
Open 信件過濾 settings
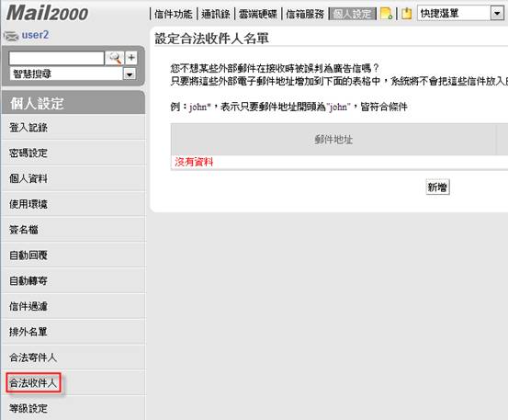[28, 306]
